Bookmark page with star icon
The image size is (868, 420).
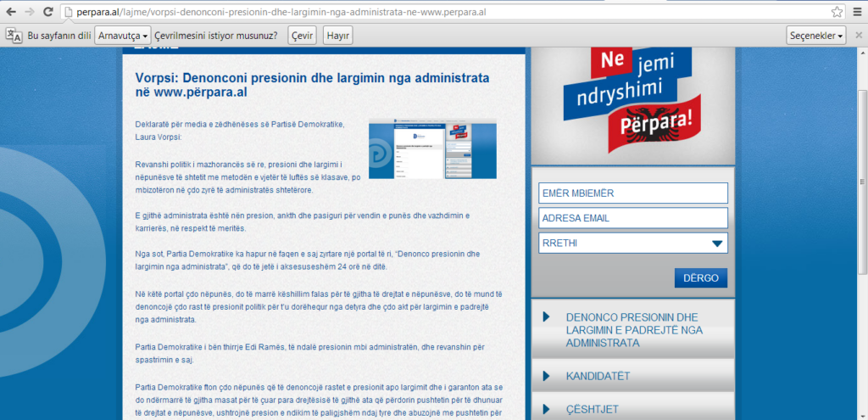(837, 12)
